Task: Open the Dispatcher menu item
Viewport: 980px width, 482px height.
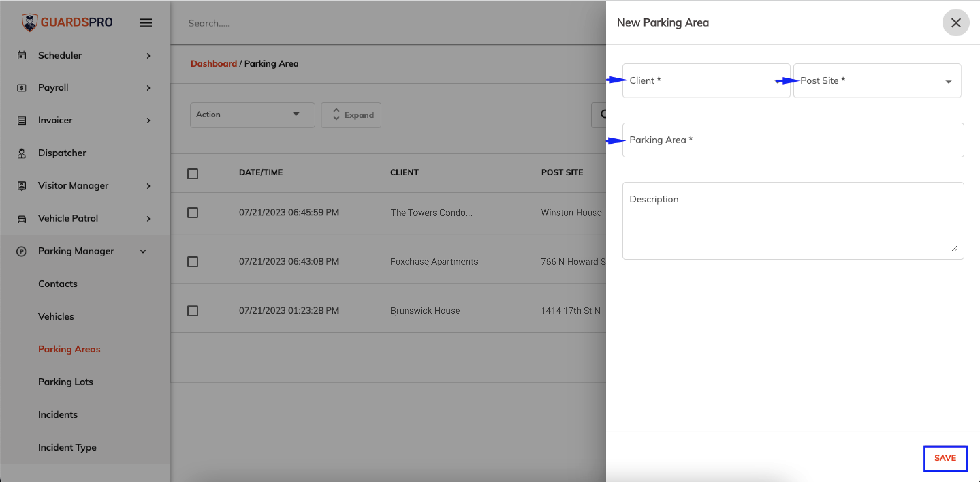Action: pos(85,153)
